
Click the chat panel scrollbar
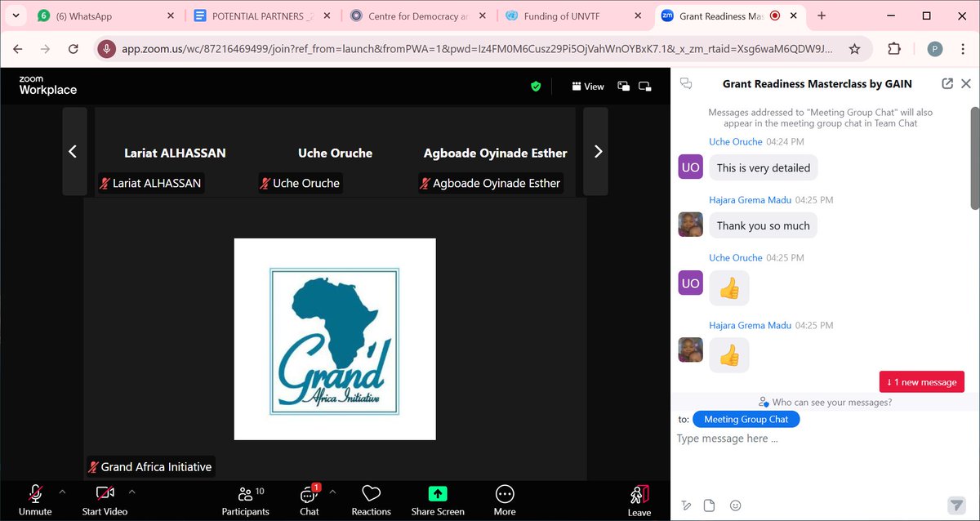975,158
